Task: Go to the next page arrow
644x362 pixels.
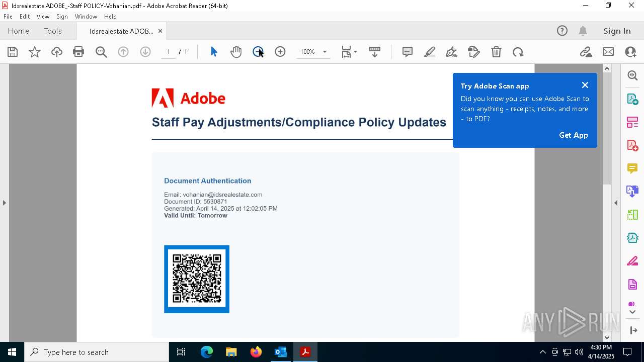Action: (x=145, y=52)
